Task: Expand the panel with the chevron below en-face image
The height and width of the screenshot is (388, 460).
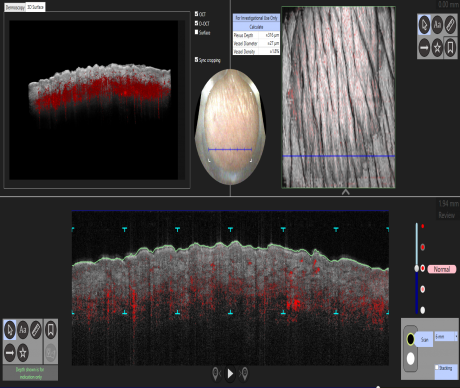Action: pos(345,192)
